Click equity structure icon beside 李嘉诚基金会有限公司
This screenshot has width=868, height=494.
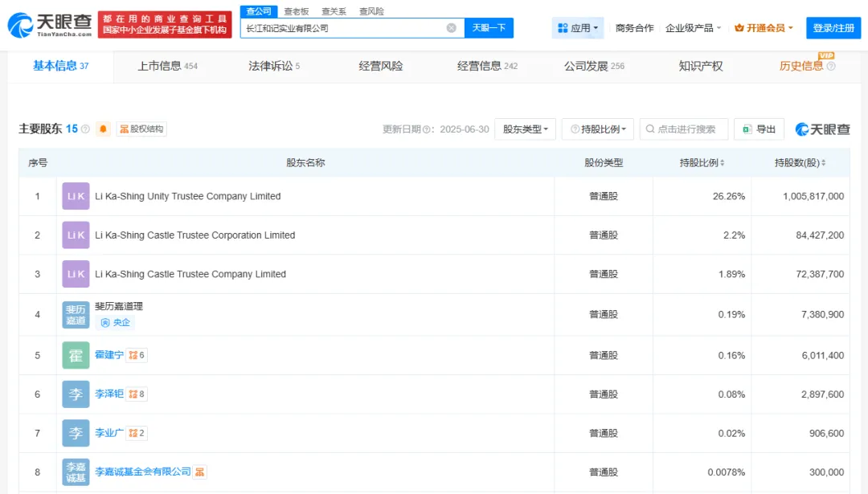click(x=200, y=472)
